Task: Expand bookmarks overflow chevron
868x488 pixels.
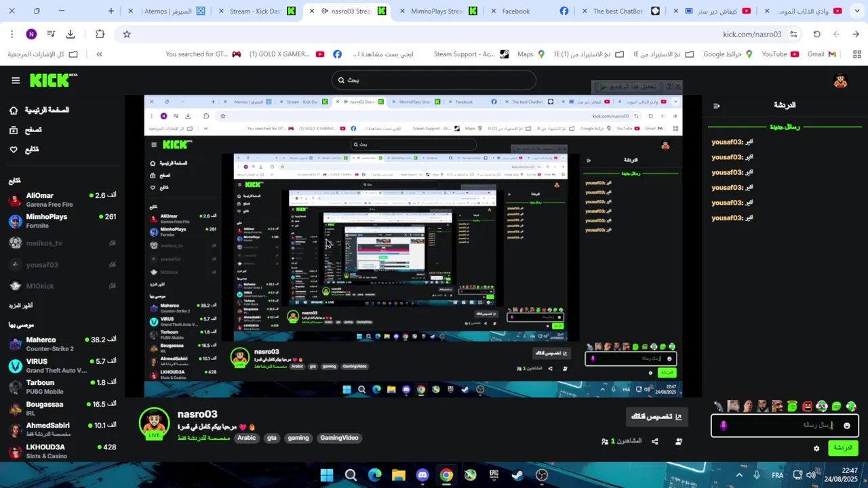Action: click(99, 54)
